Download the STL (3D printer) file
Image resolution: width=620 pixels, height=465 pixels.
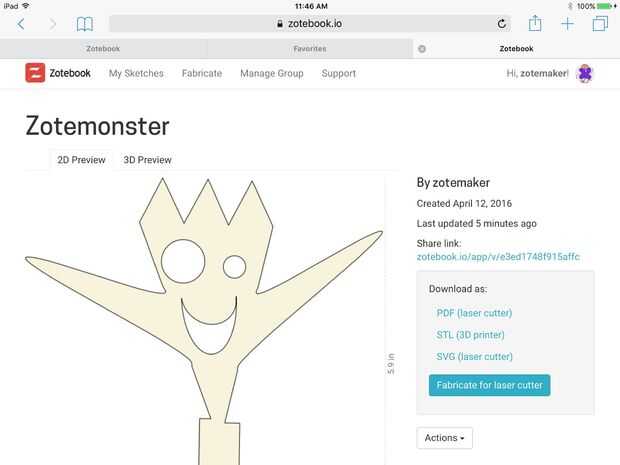(x=471, y=335)
